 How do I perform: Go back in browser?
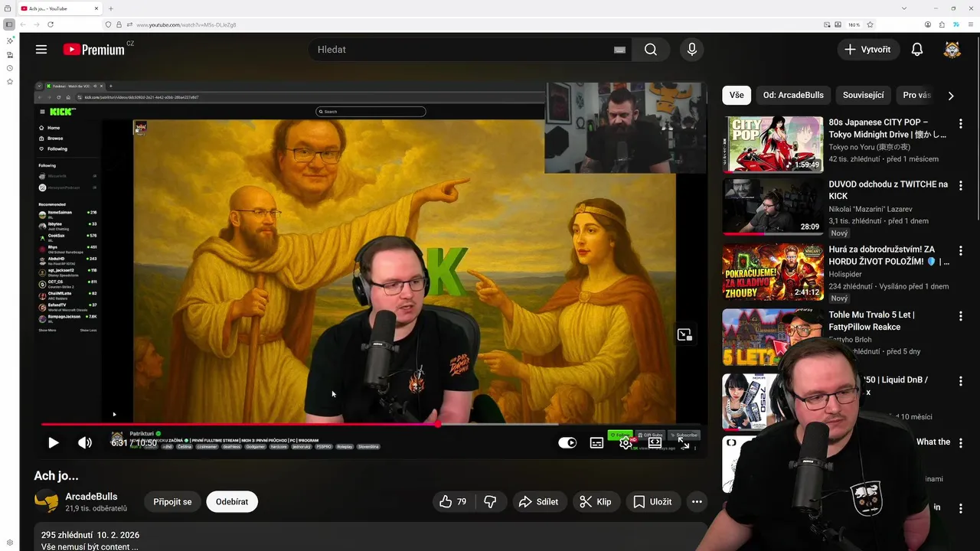pyautogui.click(x=23, y=24)
